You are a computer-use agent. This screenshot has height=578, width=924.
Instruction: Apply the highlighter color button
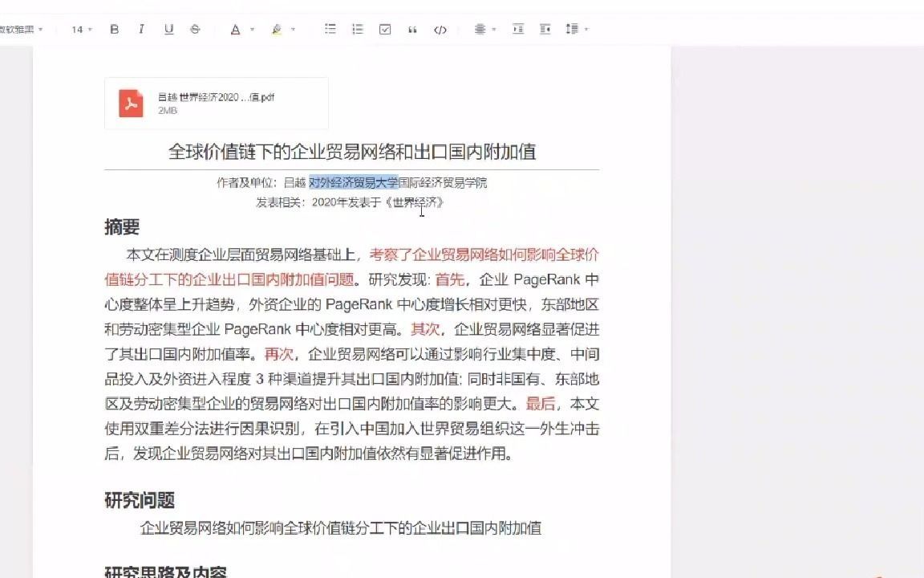(277, 29)
